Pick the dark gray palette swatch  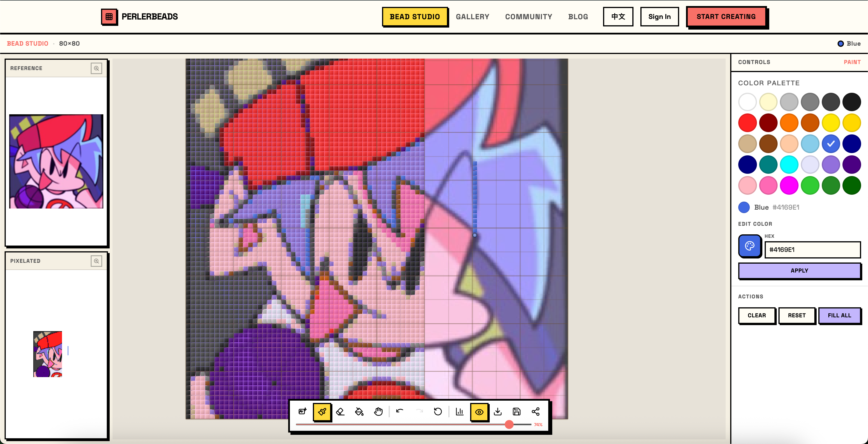pos(831,102)
